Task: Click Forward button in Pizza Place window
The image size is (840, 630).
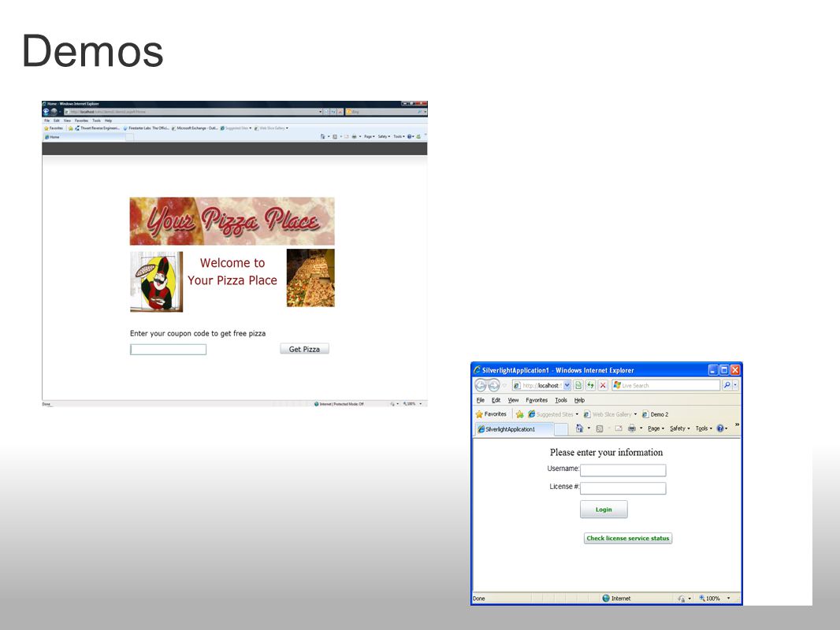Action: 54,111
